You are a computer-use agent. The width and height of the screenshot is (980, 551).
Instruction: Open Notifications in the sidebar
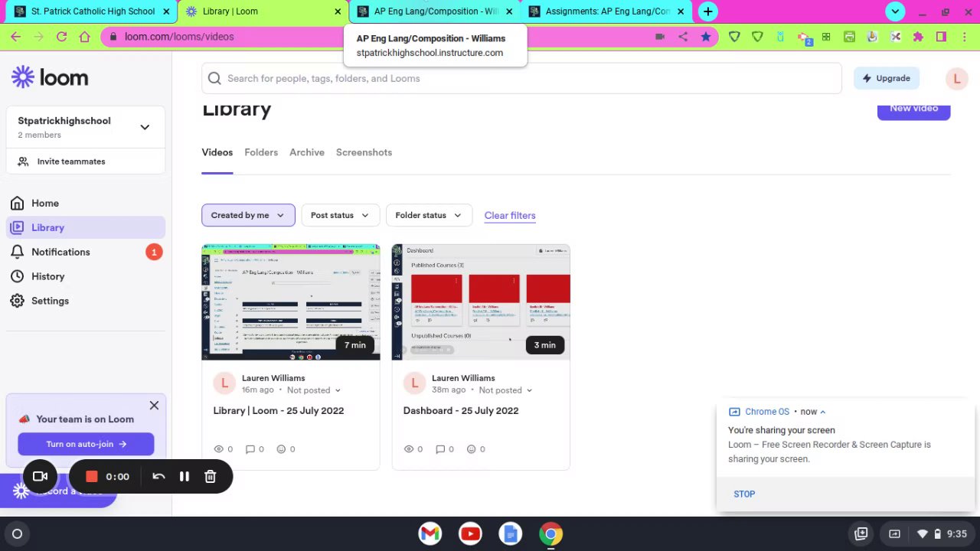pyautogui.click(x=86, y=252)
